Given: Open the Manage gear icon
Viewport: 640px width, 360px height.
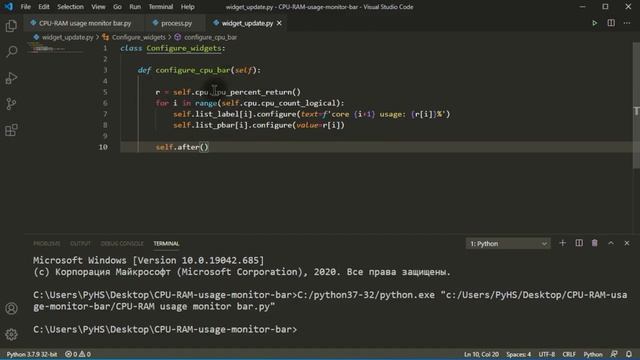Looking at the screenshot, I should click(11, 334).
